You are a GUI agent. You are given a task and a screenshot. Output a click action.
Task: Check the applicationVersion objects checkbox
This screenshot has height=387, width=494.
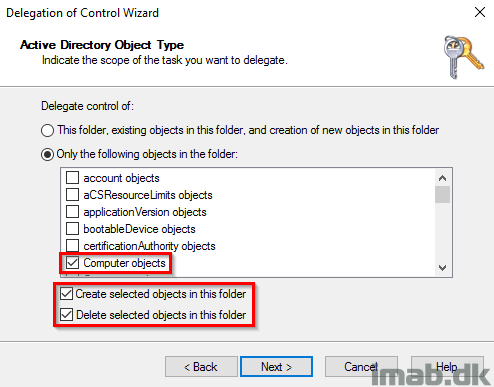pyautogui.click(x=72, y=212)
